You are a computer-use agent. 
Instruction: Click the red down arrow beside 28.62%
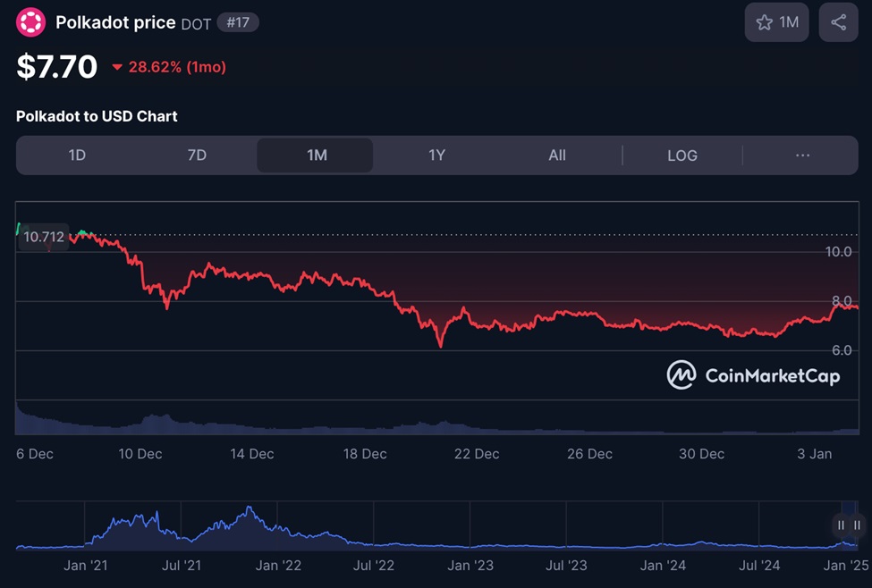coord(117,67)
